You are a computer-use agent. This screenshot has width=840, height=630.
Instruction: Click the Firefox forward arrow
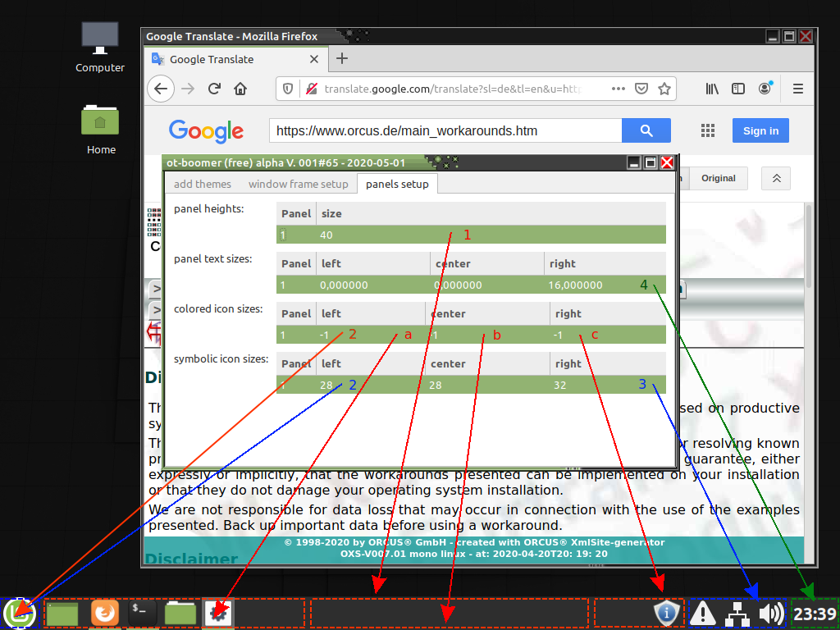(x=188, y=89)
